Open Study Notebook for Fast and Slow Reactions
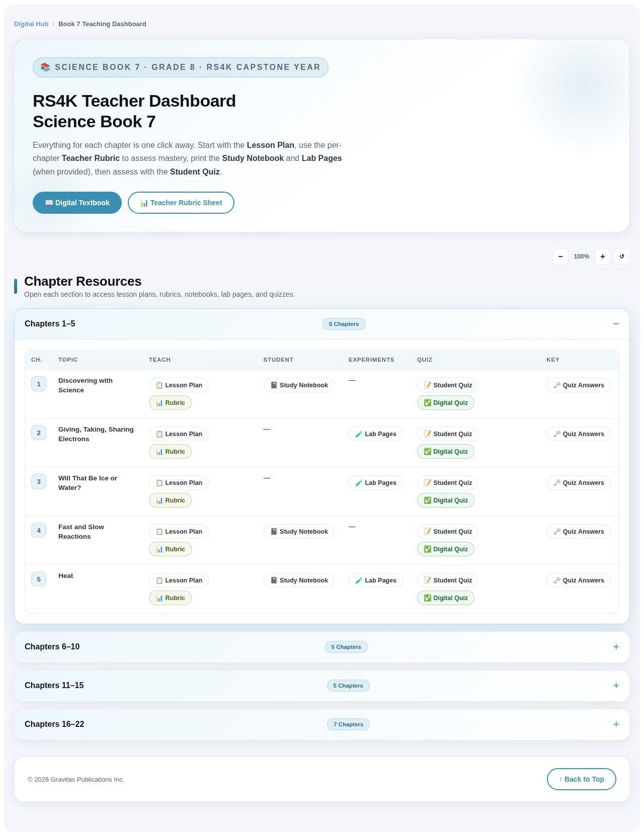The image size is (644, 836). click(299, 532)
